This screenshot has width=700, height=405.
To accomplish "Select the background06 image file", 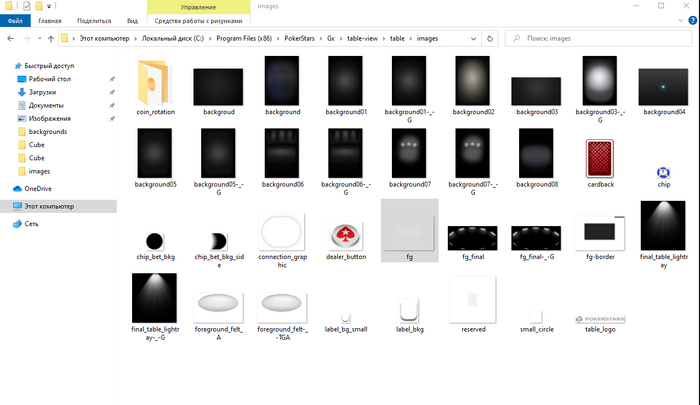I will [x=282, y=158].
